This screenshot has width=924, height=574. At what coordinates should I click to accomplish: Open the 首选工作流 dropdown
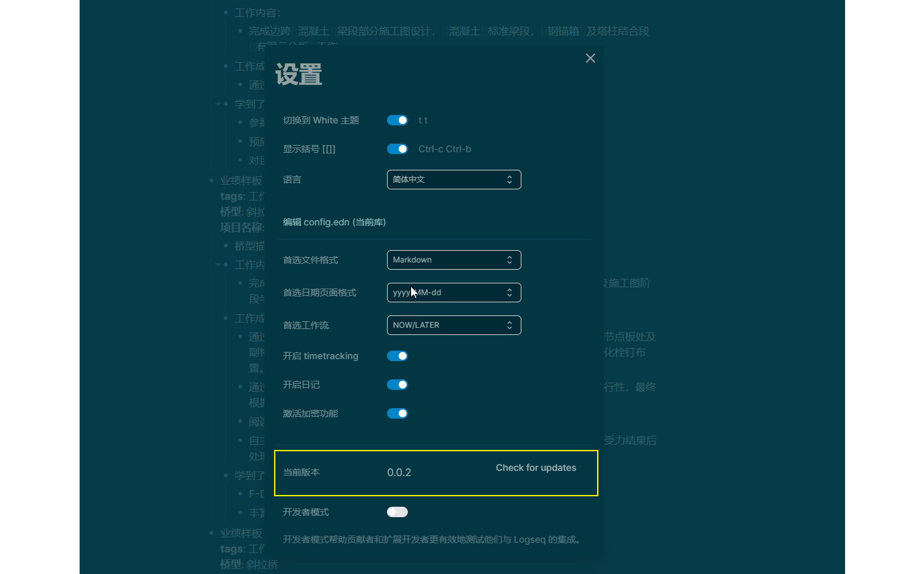pyautogui.click(x=454, y=325)
